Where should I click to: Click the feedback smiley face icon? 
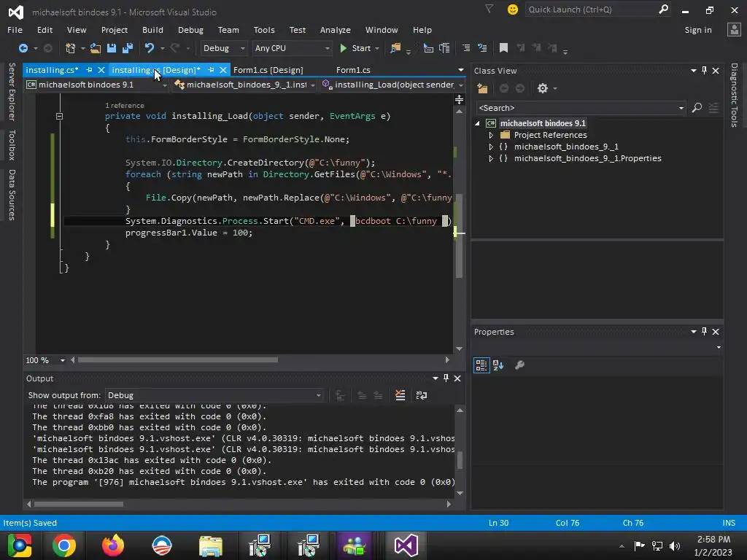[x=513, y=9]
